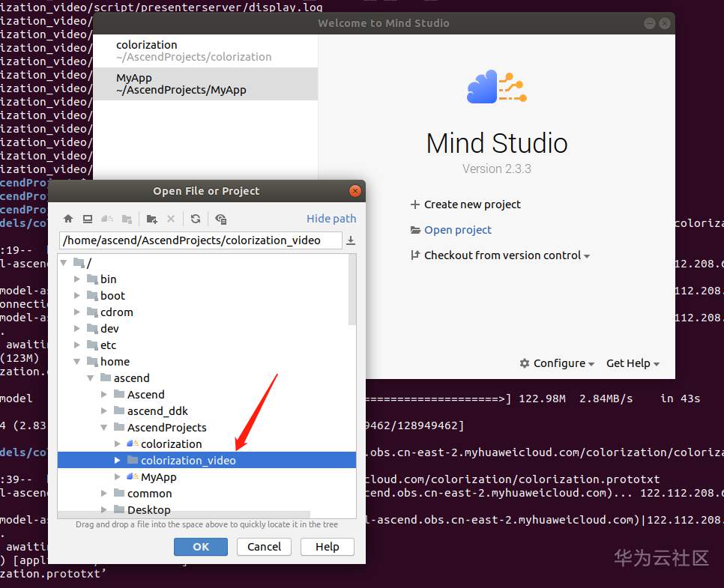Toggle show hidden files icon
This screenshot has height=588, width=724.
coord(220,219)
